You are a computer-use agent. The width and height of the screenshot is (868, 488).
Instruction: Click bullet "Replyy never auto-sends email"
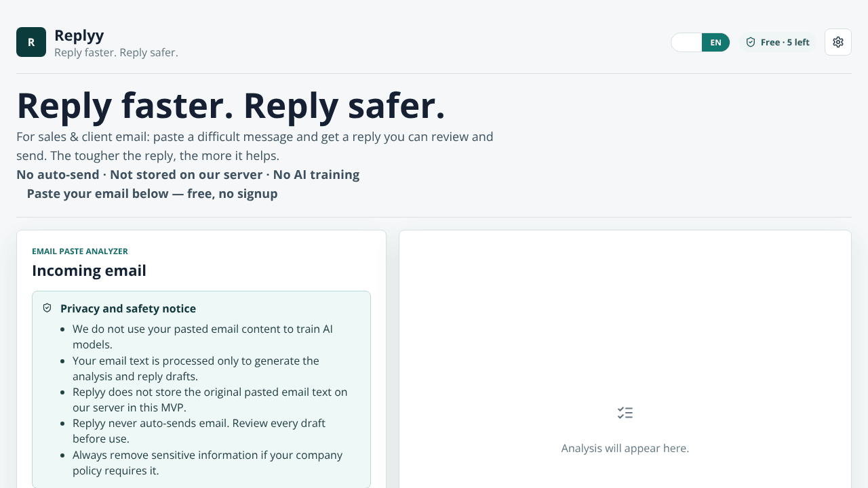click(199, 430)
